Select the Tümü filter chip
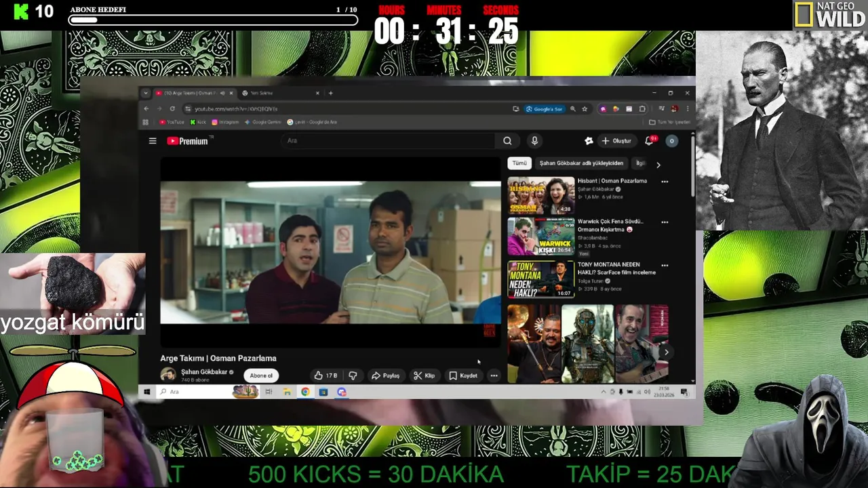The image size is (868, 488). (x=519, y=163)
